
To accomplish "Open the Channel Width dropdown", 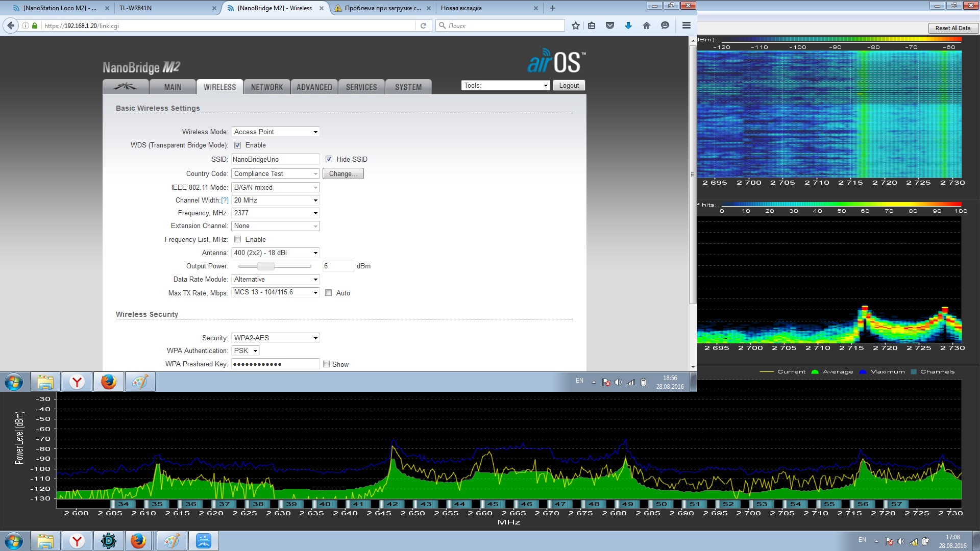I will coord(276,200).
